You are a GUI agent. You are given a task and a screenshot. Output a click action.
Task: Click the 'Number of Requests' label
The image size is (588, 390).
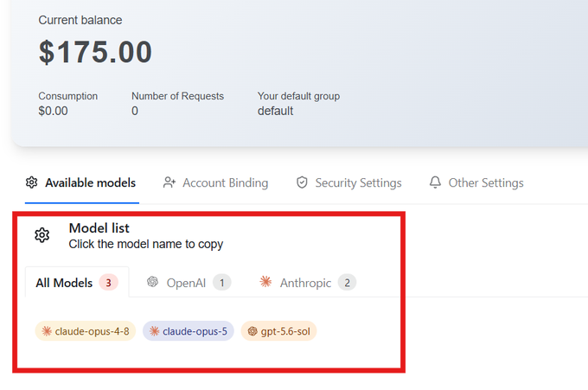click(177, 96)
